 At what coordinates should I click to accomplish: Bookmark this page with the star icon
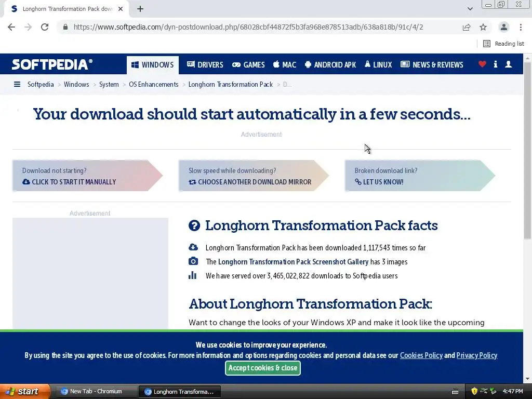coord(483,27)
